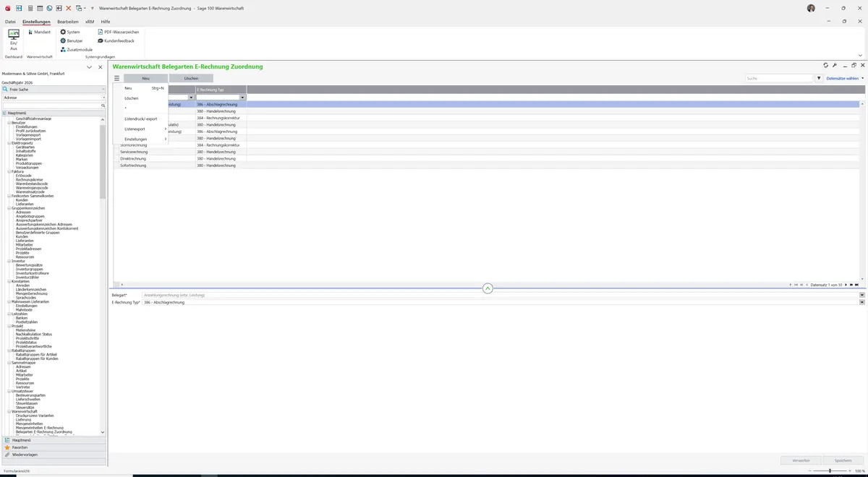The image size is (868, 477).
Task: Click the user profile avatar
Action: point(811,8)
